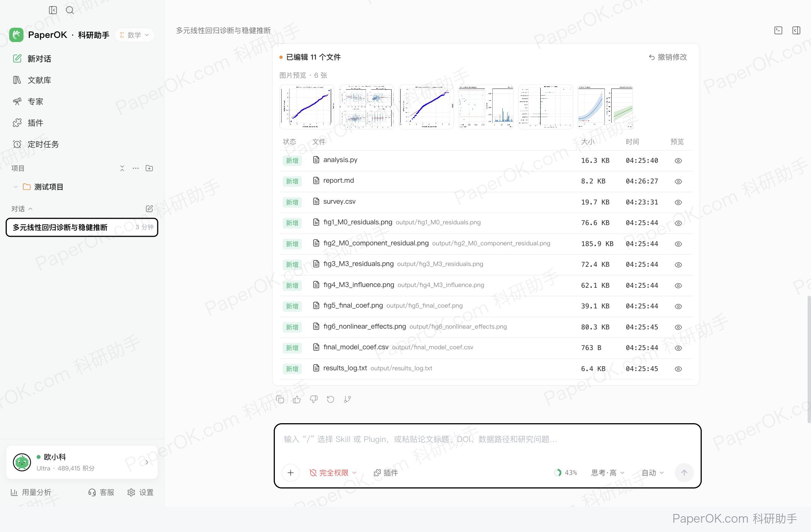Open the terminal panel icon at top right
811x532 pixels.
778,30
